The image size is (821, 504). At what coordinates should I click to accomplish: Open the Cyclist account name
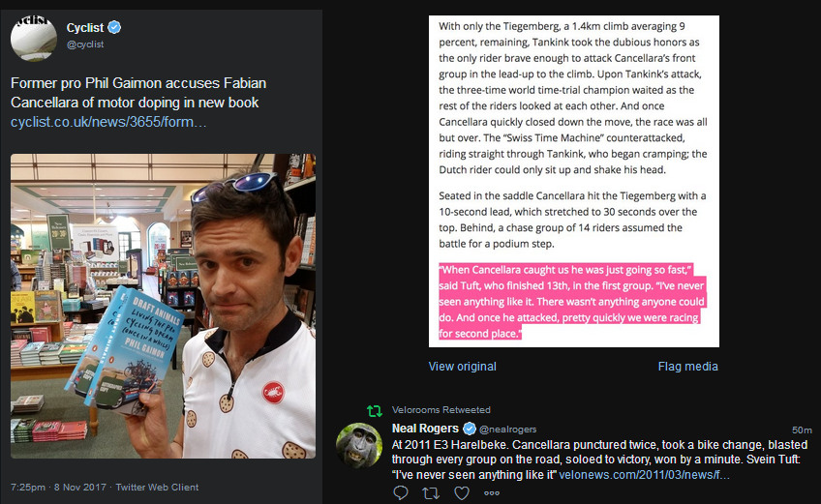pyautogui.click(x=85, y=28)
